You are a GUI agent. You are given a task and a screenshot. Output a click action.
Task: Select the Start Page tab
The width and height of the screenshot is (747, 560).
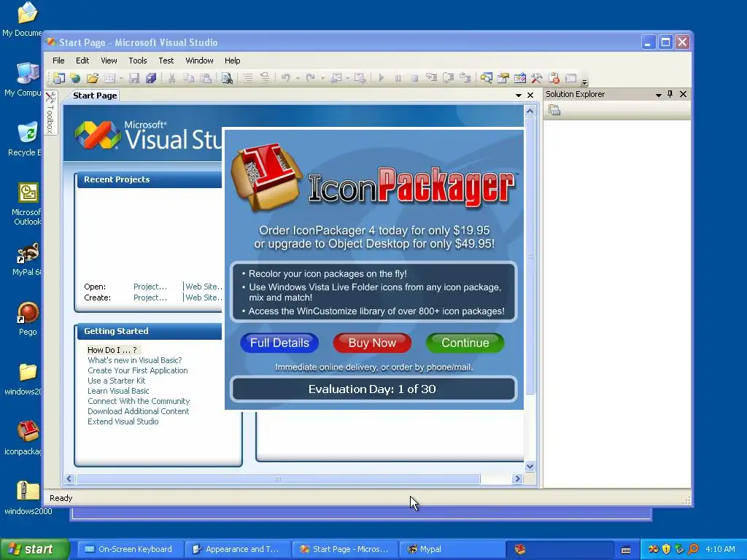[x=95, y=96]
